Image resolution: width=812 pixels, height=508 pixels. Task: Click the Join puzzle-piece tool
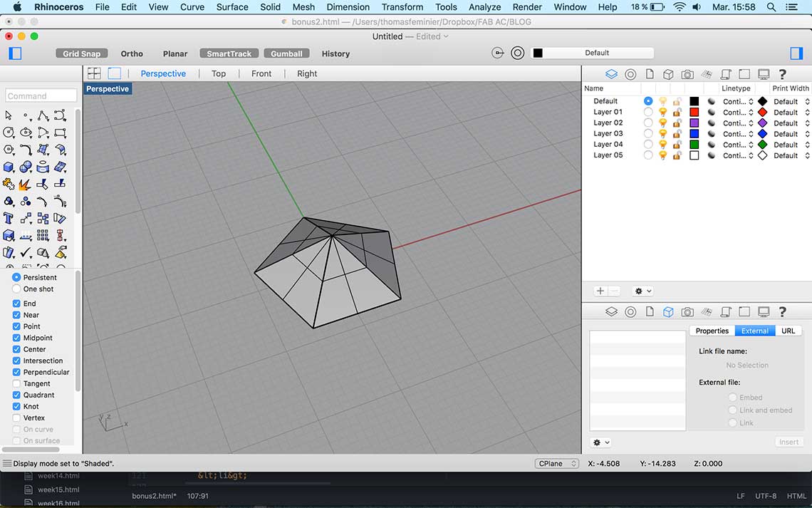coord(9,184)
